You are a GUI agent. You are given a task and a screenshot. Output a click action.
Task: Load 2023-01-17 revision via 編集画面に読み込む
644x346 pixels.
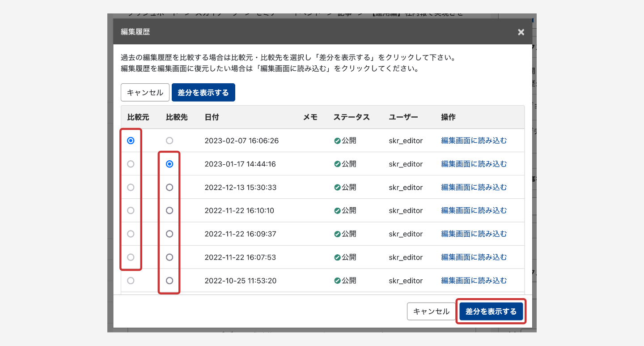pos(474,164)
